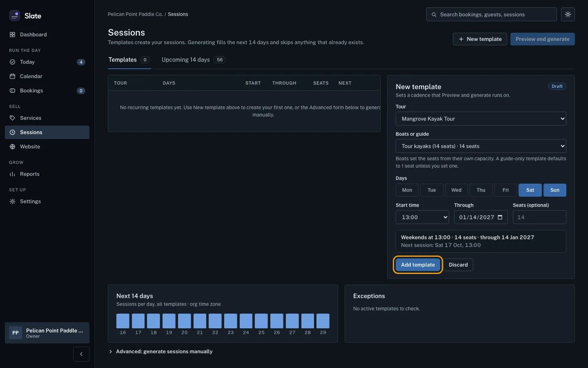Toggle the Fri day button
The height and width of the screenshot is (368, 588).
[506, 190]
